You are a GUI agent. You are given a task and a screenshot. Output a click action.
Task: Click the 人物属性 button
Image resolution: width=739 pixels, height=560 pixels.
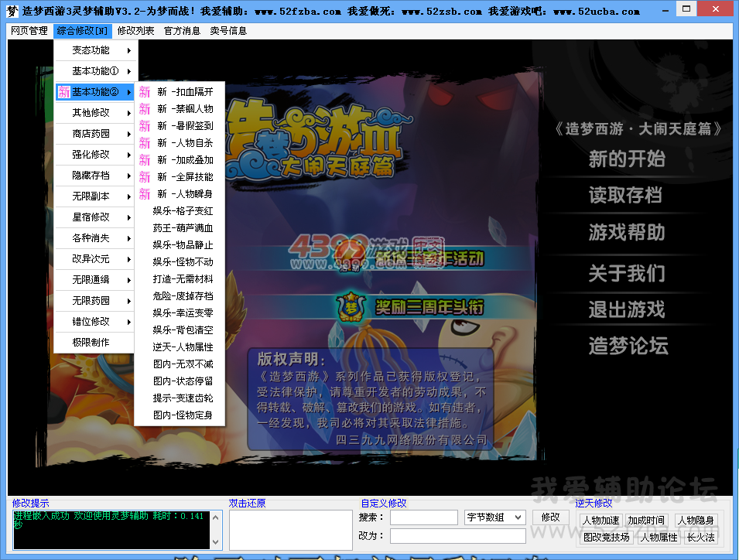659,538
